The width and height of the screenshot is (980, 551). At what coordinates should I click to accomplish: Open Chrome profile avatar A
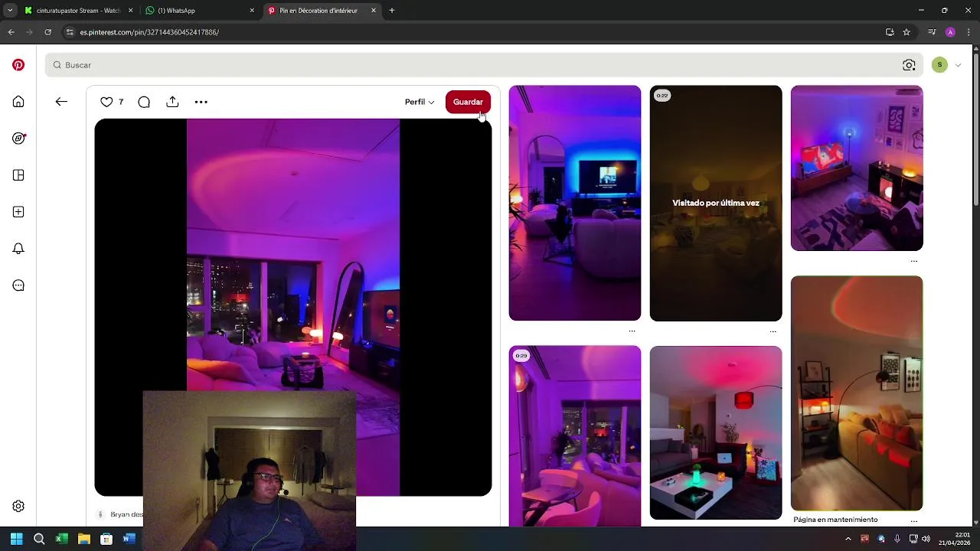click(x=950, y=32)
